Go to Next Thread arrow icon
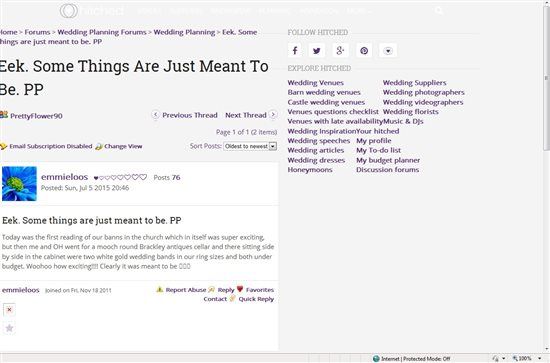Viewport: 550px width, 363px height. (x=273, y=114)
